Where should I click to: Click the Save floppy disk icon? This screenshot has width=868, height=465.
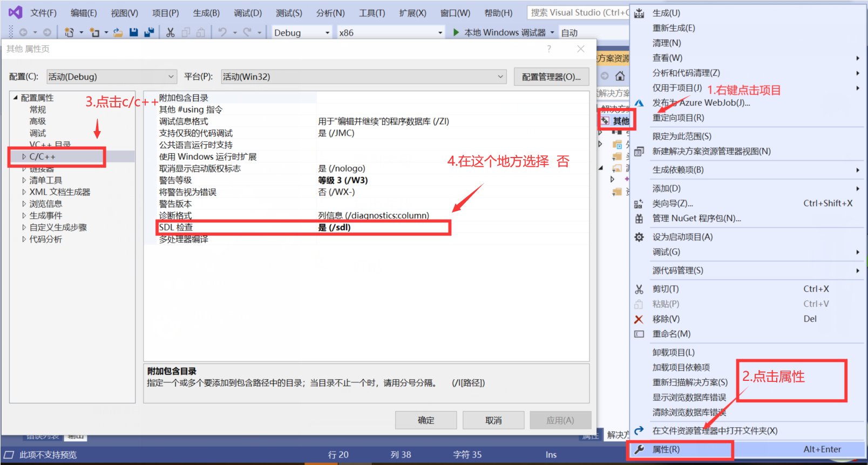134,32
